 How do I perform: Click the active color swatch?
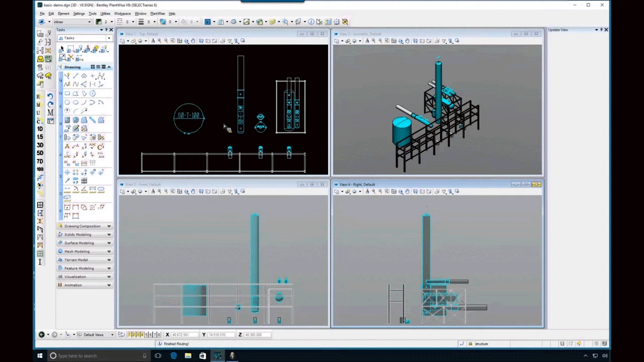(x=99, y=22)
